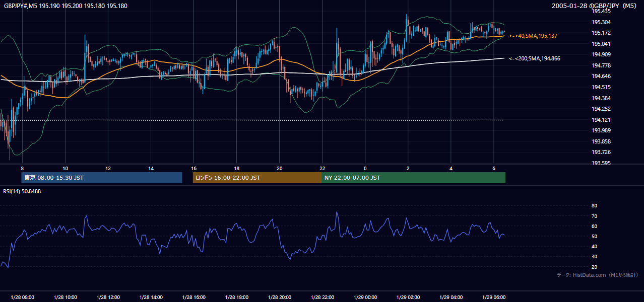Click the Tokyo 08:00-15:30 JST session bar
This screenshot has width=644, height=302.
click(102, 178)
